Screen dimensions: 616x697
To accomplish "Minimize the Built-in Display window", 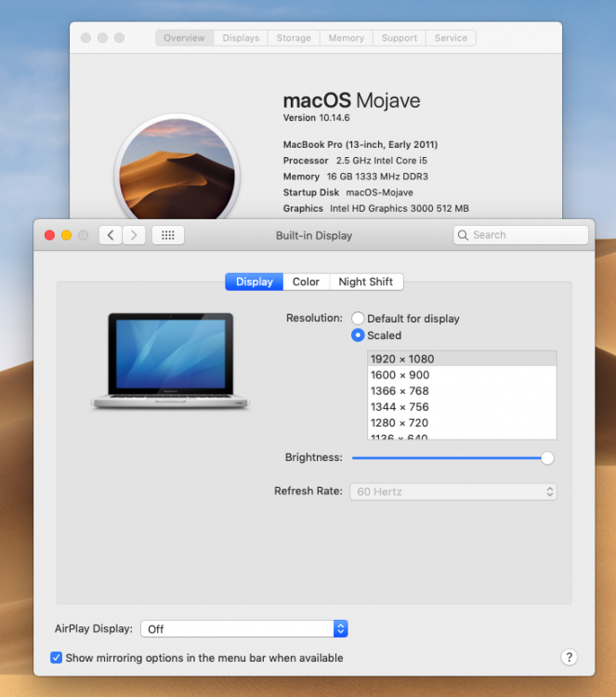I will [66, 235].
